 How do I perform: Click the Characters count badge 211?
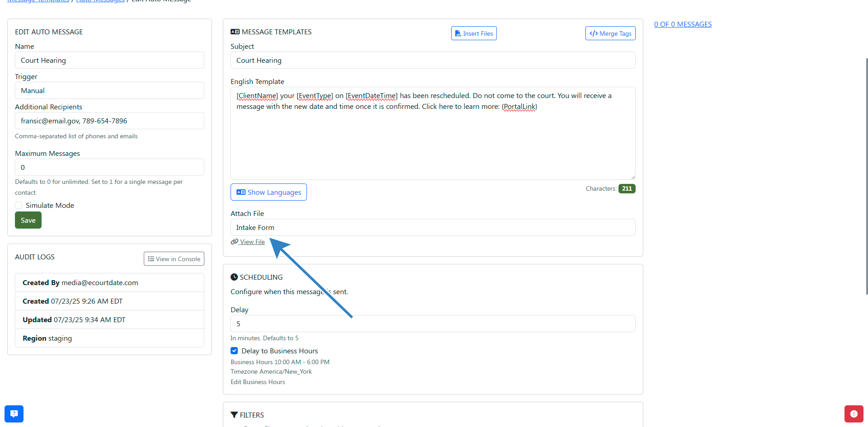tap(627, 188)
